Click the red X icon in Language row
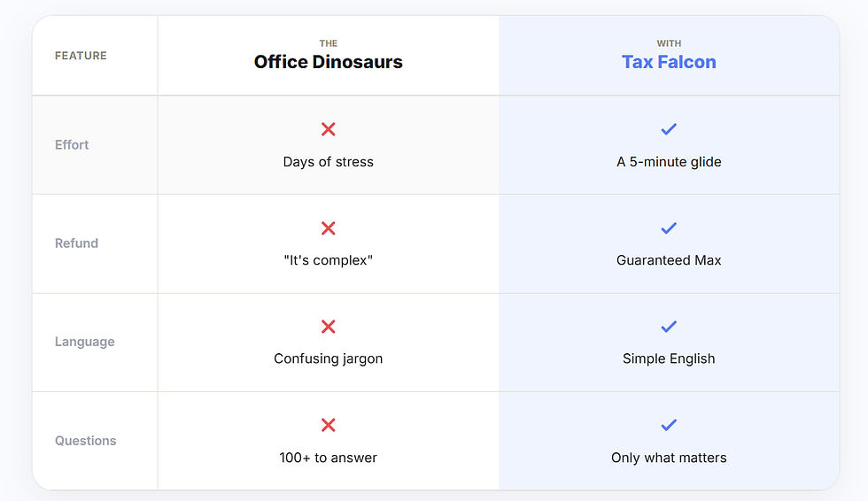 coord(329,327)
